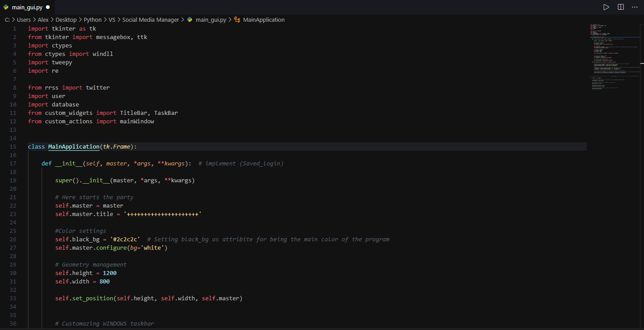Open the 'Python' breadcrumb folder
This screenshot has height=330, width=644.
93,20
